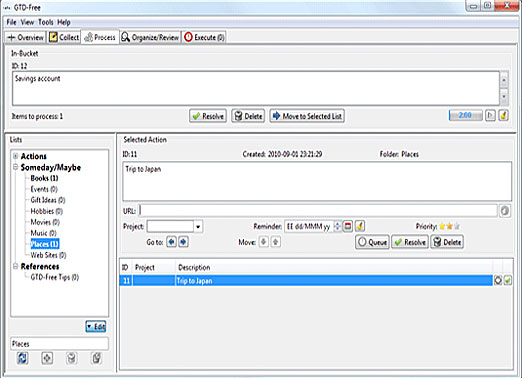This screenshot has width=522, height=378.
Task: Select Gift Ideas (0) list
Action: [x=48, y=200]
